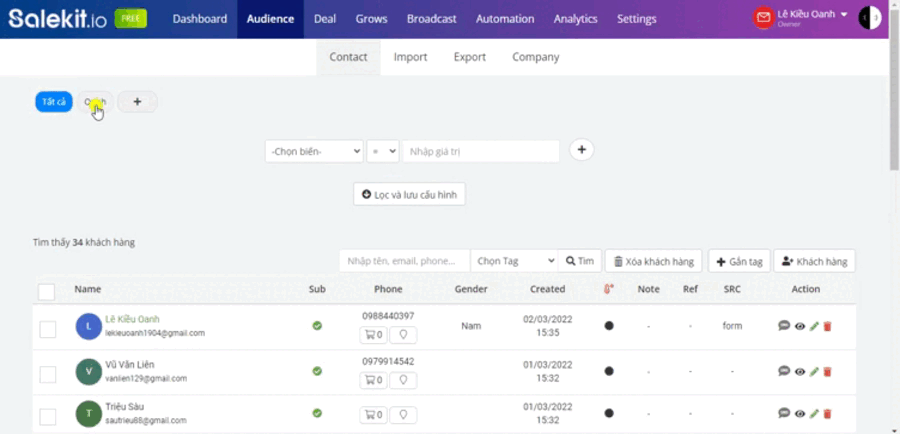900x434 pixels.
Task: Tick checkbox for Triệu Sàu row
Action: click(48, 416)
